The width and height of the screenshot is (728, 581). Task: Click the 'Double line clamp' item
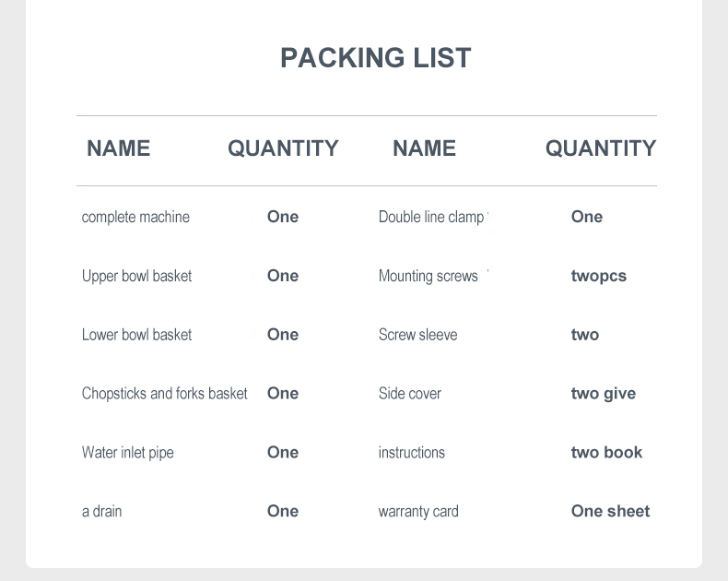click(430, 217)
